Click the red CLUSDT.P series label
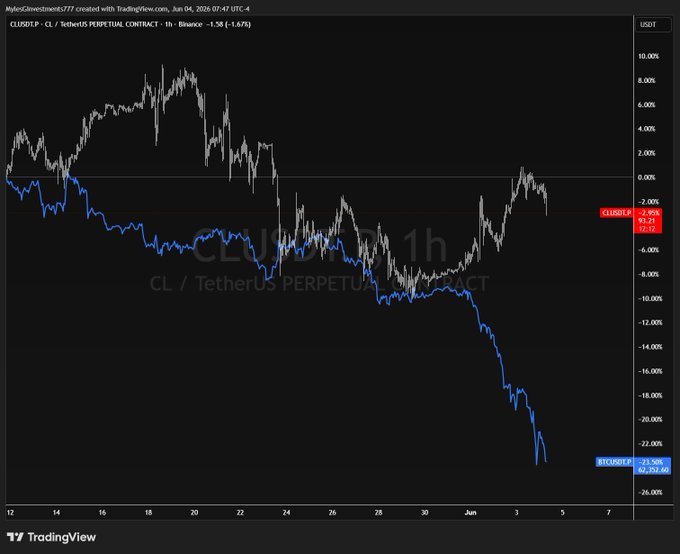680x554 pixels. (x=617, y=213)
